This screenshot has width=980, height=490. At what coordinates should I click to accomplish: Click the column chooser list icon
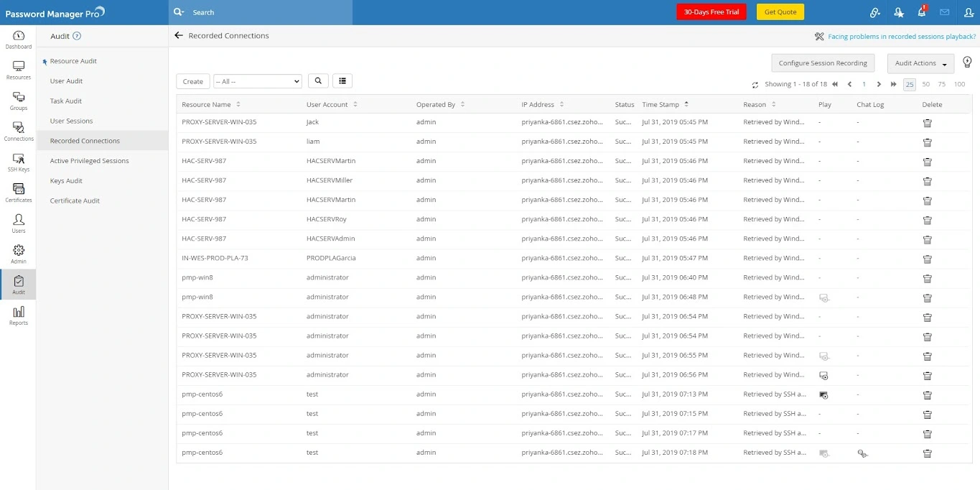[342, 81]
